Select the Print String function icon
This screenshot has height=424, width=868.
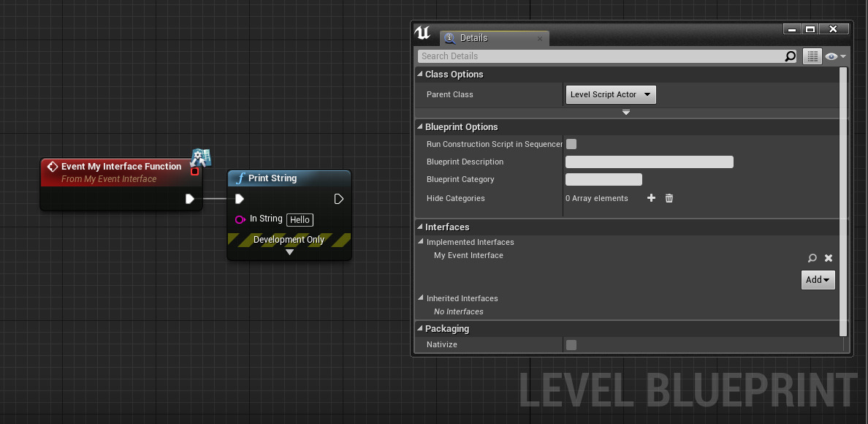coord(241,178)
